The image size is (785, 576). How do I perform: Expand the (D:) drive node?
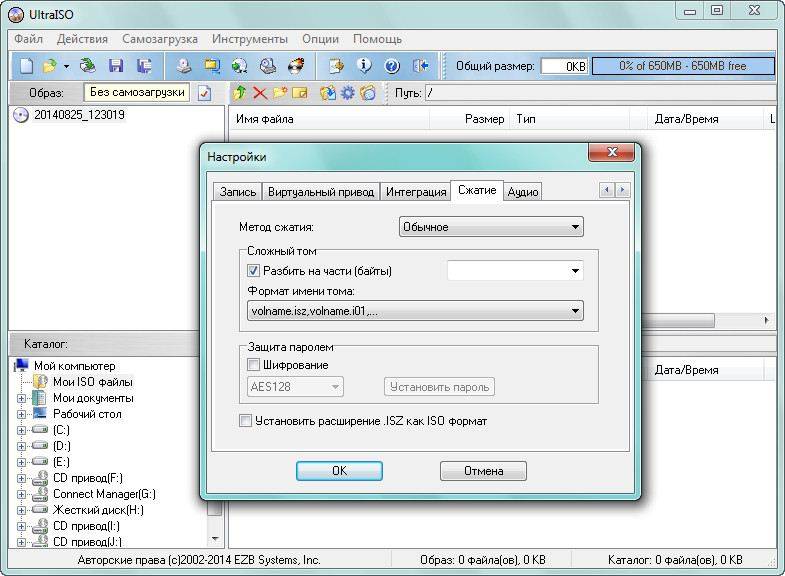pyautogui.click(x=21, y=447)
